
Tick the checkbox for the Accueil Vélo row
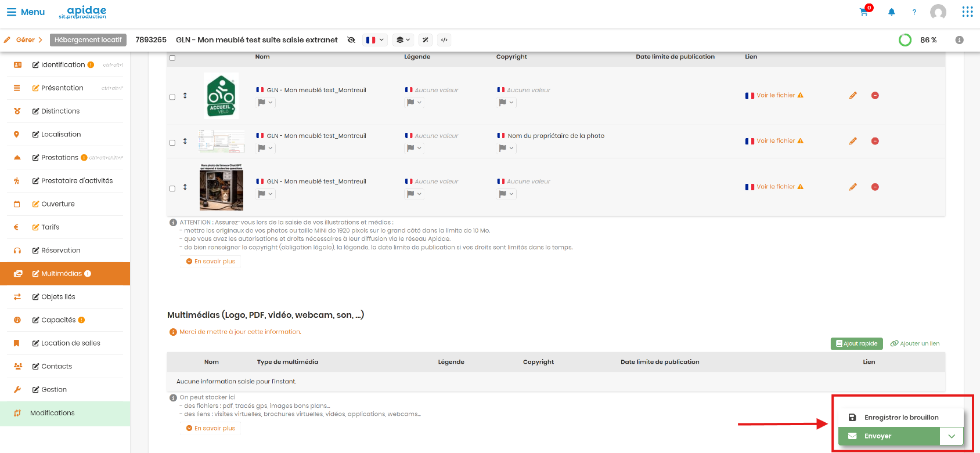point(172,97)
